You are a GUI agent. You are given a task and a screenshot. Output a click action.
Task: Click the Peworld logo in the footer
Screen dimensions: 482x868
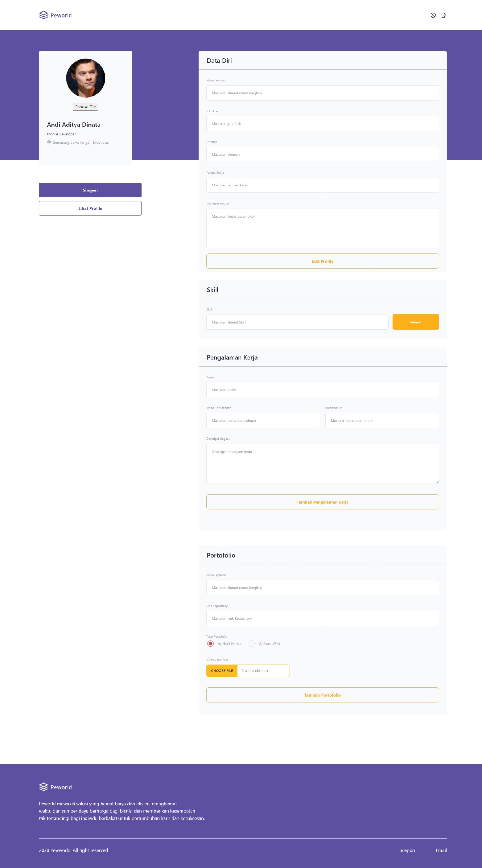[55, 787]
